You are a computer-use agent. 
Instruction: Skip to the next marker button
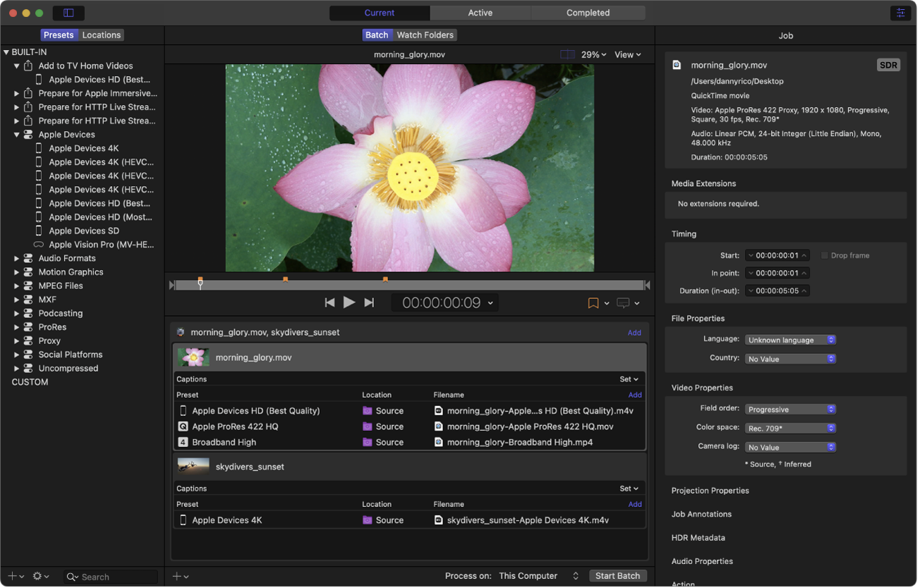click(x=368, y=302)
